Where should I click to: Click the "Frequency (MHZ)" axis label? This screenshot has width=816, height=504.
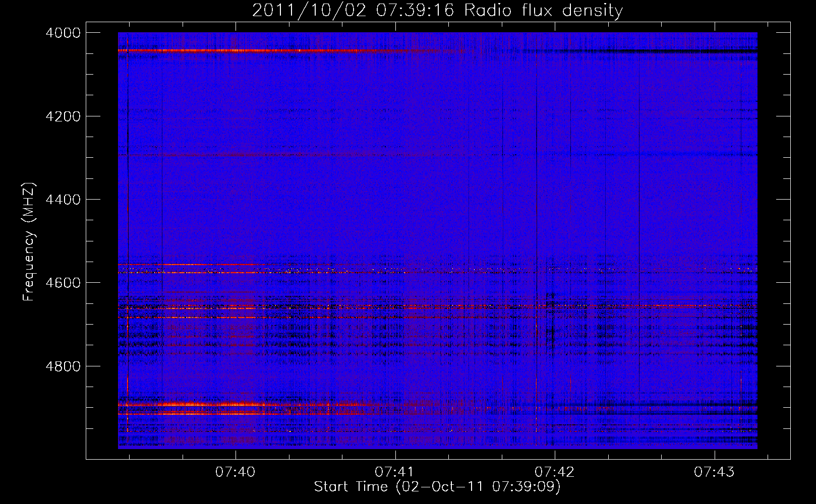tap(29, 242)
